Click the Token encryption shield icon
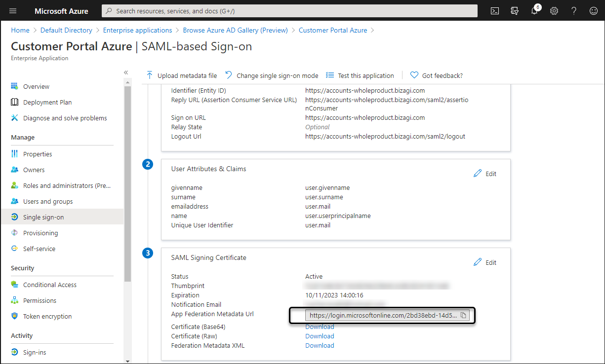Viewport: 605px width, 364px height. coord(14,316)
